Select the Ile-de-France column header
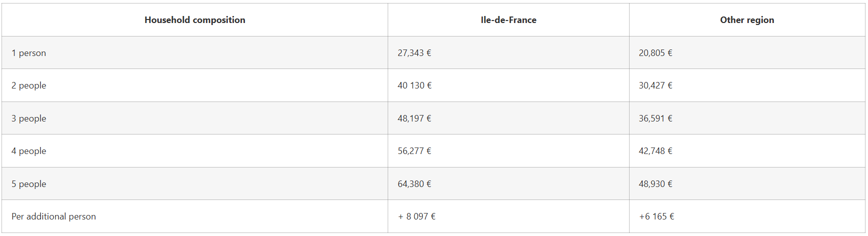This screenshot has width=868, height=236. 508,20
